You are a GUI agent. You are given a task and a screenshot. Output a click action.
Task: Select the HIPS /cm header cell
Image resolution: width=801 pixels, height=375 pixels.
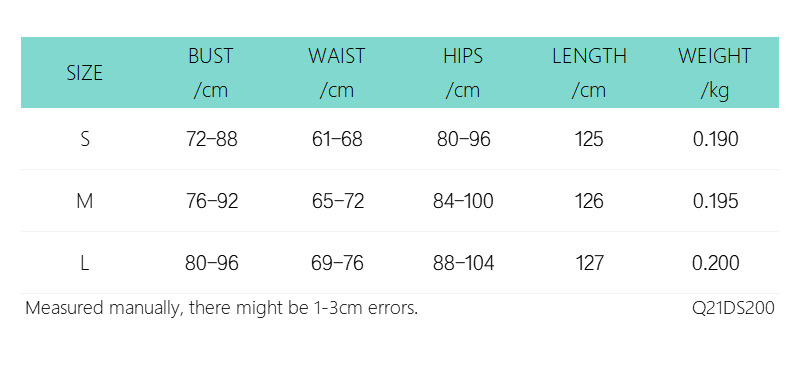point(463,73)
